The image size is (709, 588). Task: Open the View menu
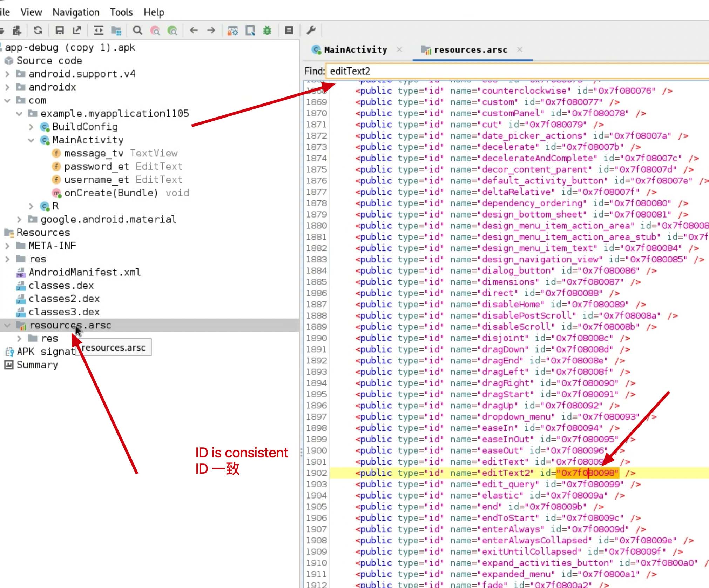(31, 12)
